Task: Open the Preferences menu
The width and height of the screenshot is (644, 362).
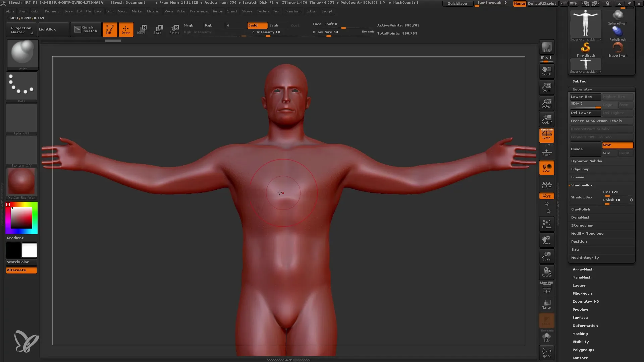Action: pyautogui.click(x=199, y=11)
